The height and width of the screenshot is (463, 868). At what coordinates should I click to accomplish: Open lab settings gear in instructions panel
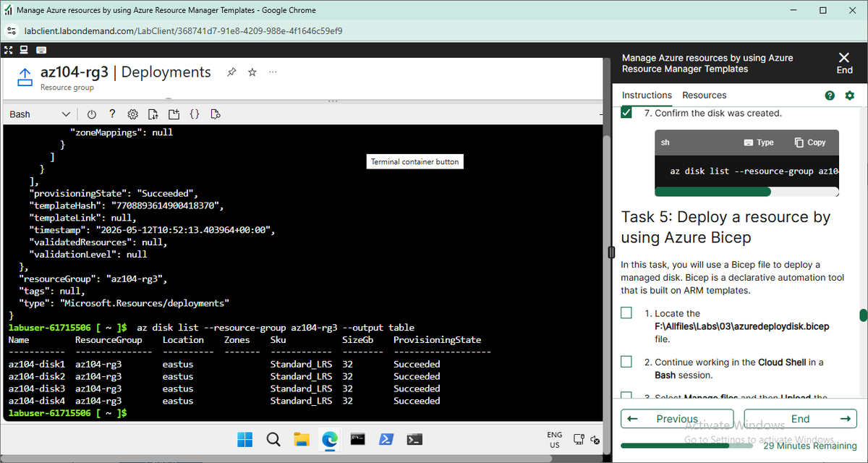850,95
